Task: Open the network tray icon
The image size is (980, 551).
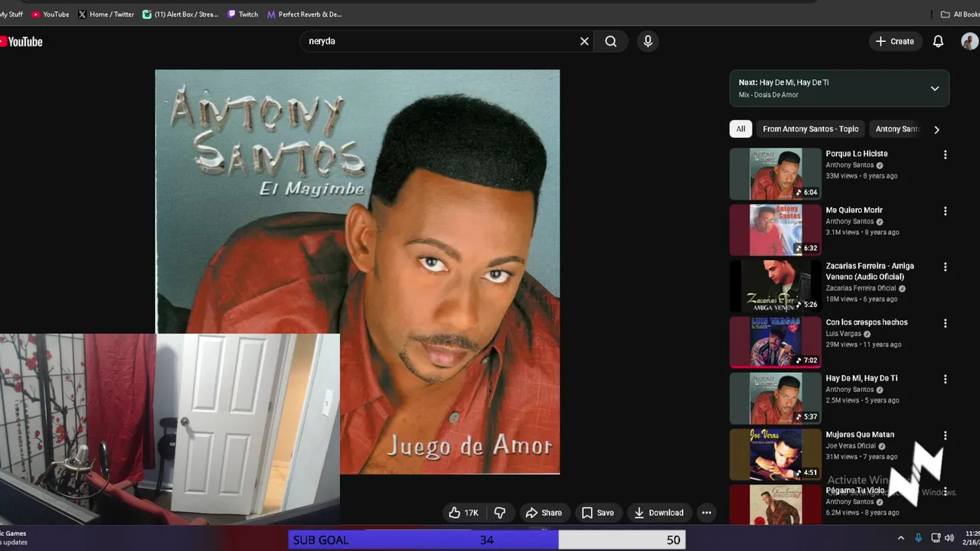Action: [x=937, y=538]
